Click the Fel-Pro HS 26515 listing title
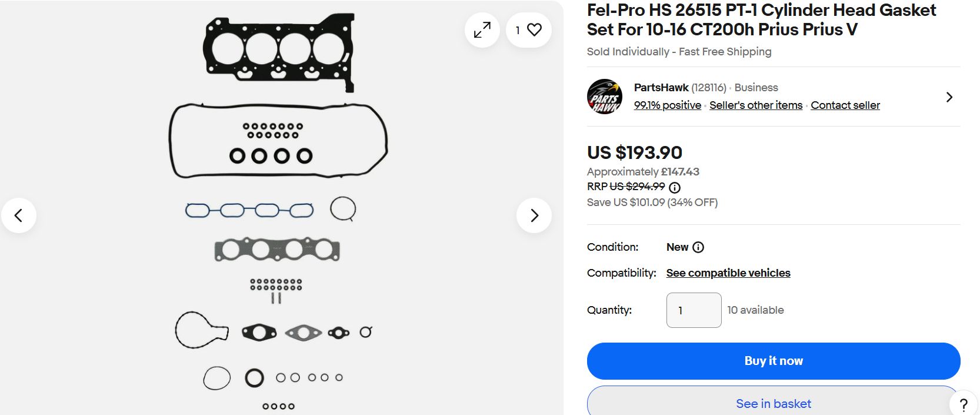980x415 pixels. [761, 19]
